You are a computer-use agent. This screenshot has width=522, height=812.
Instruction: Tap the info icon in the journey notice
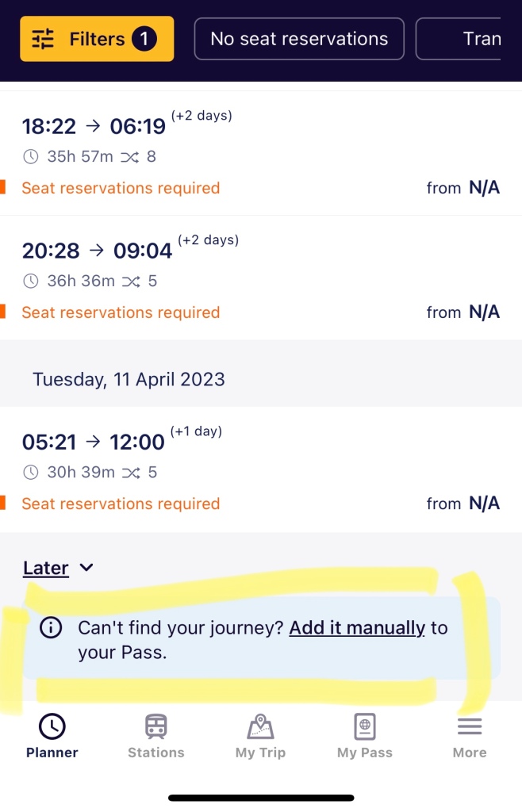pyautogui.click(x=51, y=628)
